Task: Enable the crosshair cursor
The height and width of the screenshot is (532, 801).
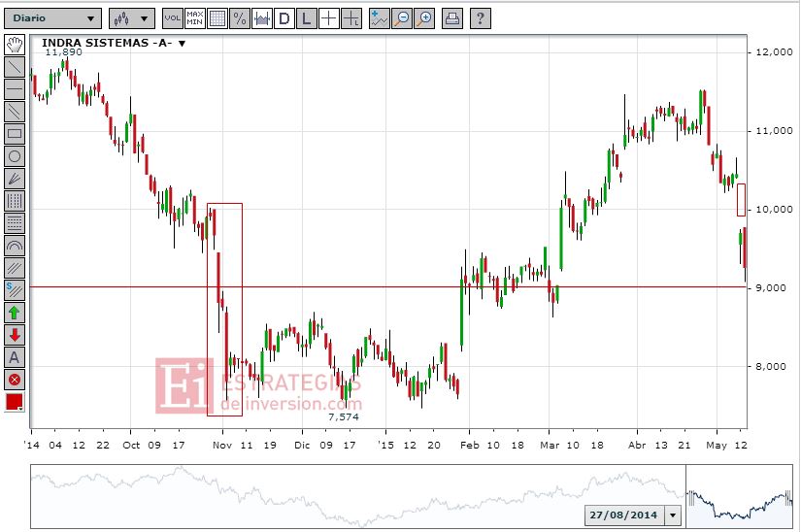Action: 329,18
